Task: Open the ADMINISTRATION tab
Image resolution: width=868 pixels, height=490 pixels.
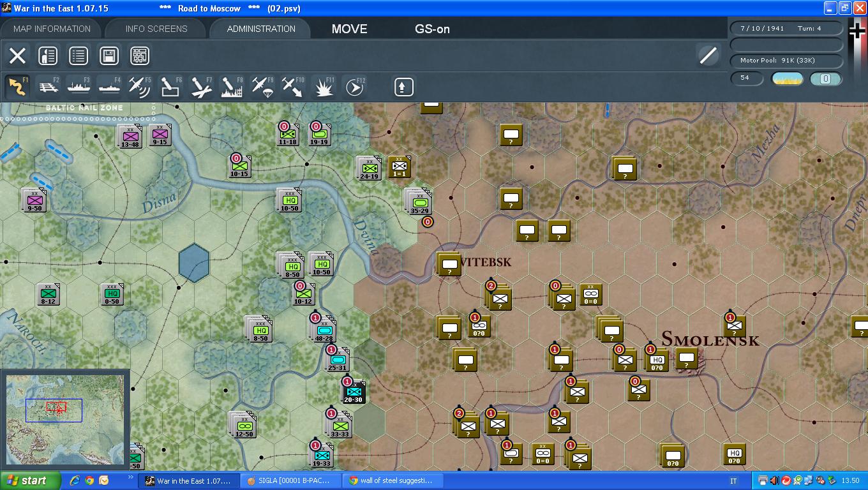Action: pyautogui.click(x=261, y=29)
